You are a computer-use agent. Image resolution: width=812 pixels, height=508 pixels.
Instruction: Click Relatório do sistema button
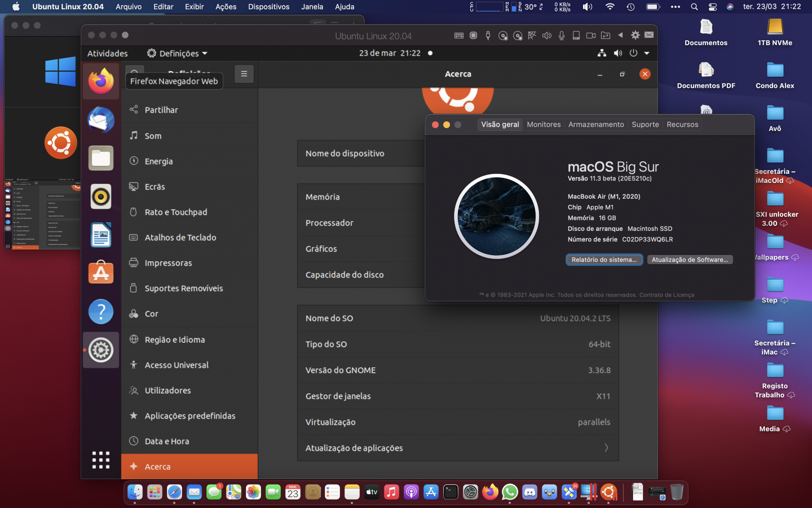pyautogui.click(x=604, y=260)
